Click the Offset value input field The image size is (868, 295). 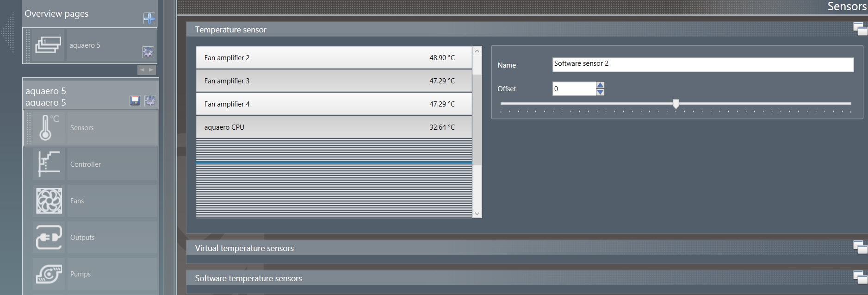574,88
